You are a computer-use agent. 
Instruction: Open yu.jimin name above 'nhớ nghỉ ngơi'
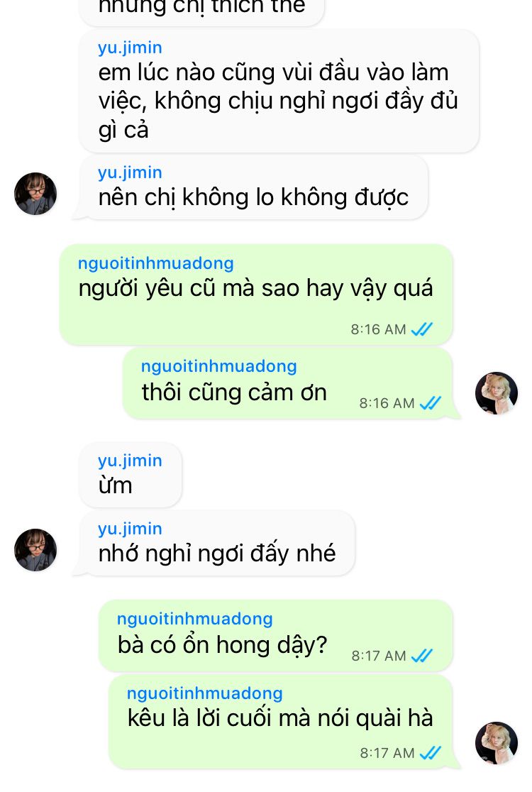pos(130,528)
